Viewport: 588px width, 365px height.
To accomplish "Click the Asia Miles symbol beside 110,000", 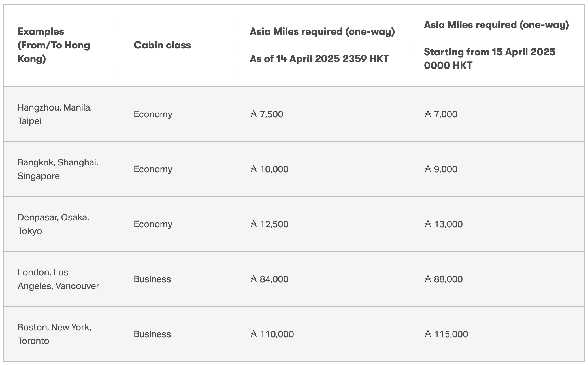I will coord(253,334).
